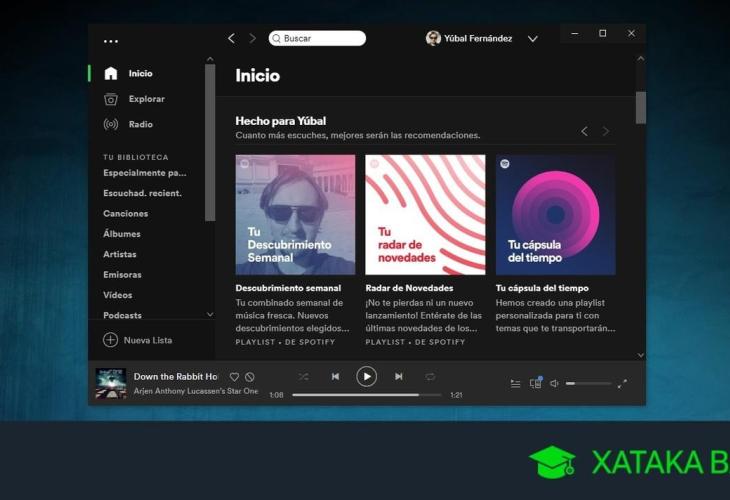Screen dimensions: 730x500
Task: Open the play queue icon
Action: [515, 383]
